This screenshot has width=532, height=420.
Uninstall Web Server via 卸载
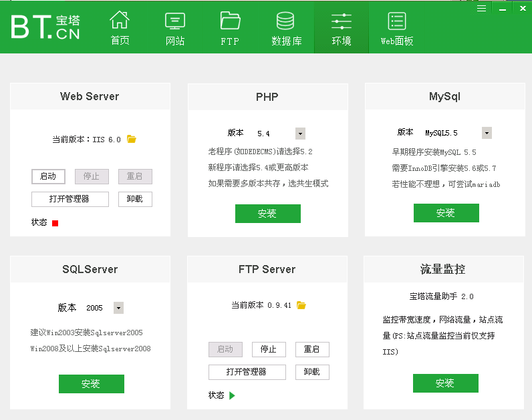pyautogui.click(x=135, y=199)
